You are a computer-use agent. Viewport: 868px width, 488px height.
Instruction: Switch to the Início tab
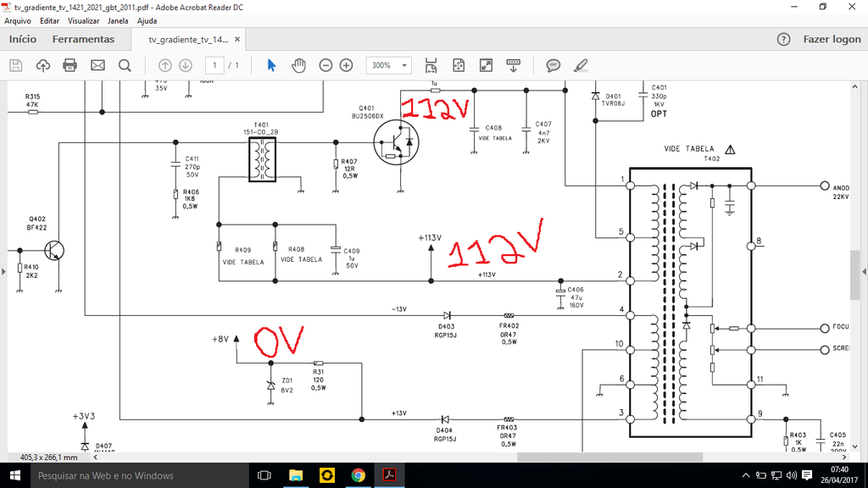pos(23,39)
